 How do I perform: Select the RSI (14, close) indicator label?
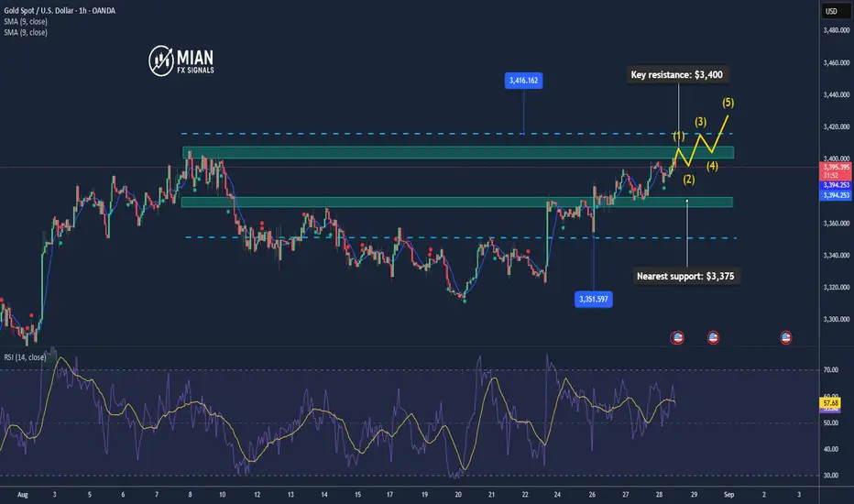[25, 356]
